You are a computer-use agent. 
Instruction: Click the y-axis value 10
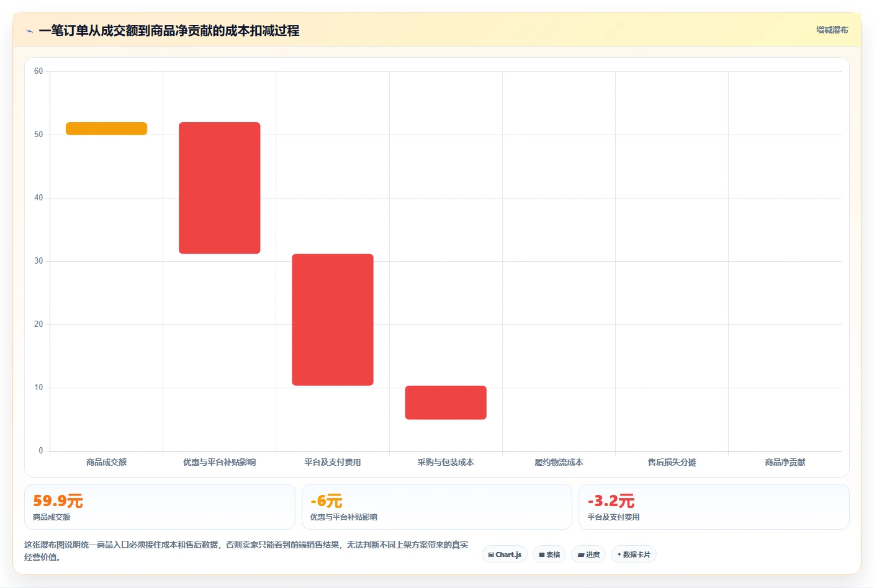click(38, 388)
